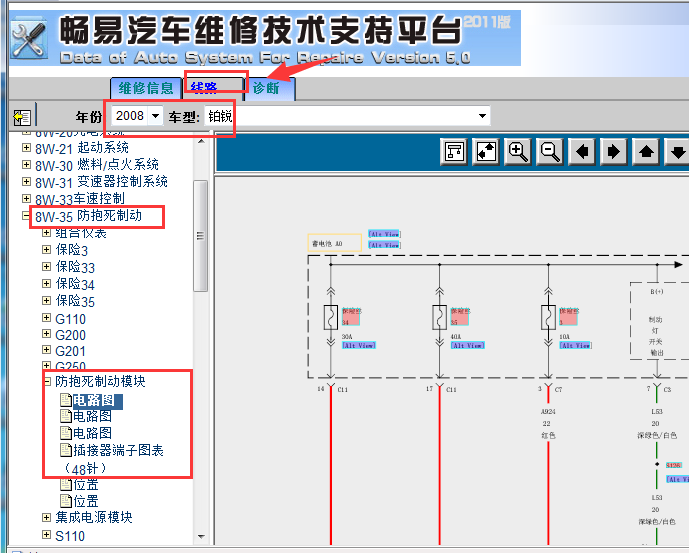Viewport: 689px width, 553px height.
Task: Pan diagram down with down arrow button
Action: 678,152
